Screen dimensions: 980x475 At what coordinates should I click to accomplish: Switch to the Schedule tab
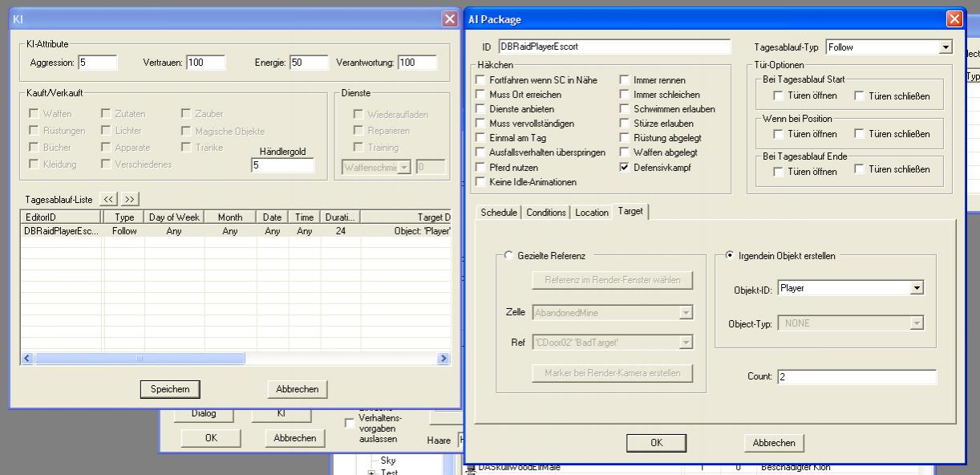point(498,213)
